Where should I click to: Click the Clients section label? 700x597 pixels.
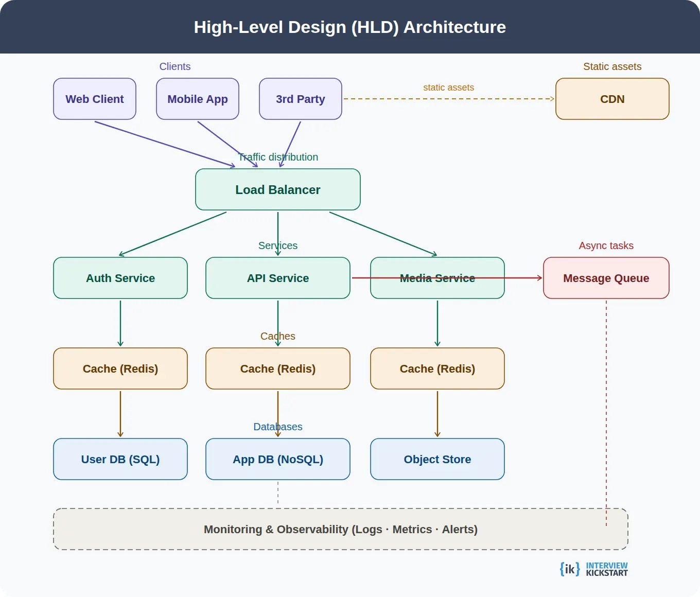coord(174,66)
